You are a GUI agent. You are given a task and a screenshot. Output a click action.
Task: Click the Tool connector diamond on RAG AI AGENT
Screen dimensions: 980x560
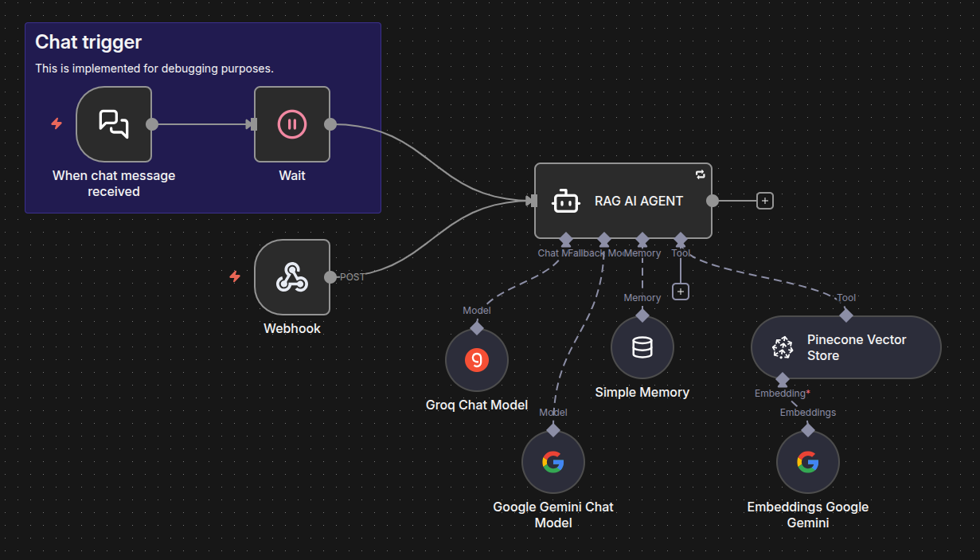(x=681, y=239)
